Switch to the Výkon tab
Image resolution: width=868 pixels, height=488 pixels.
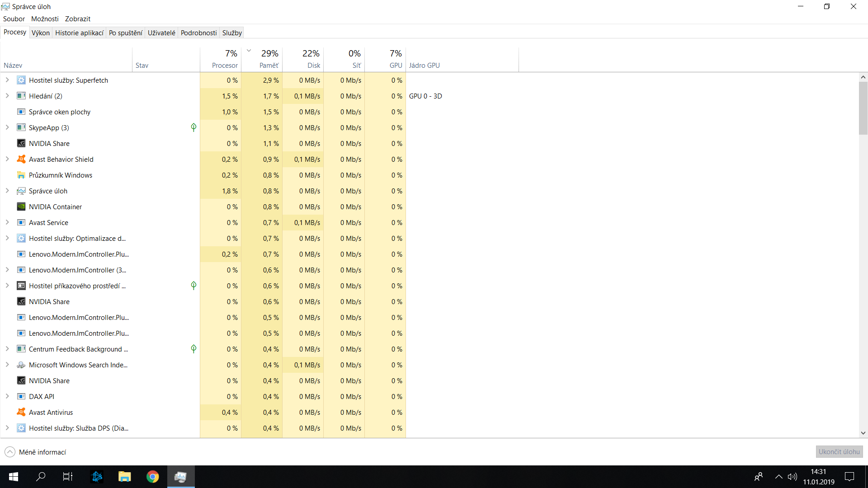pyautogui.click(x=41, y=33)
